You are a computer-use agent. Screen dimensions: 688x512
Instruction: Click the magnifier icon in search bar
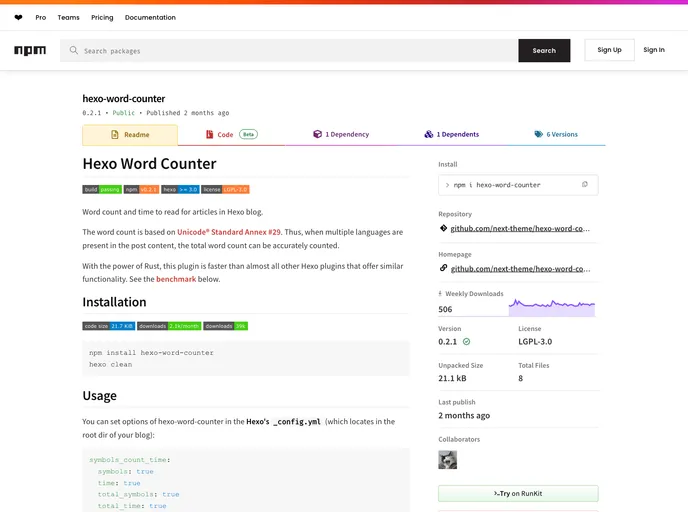[74, 50]
